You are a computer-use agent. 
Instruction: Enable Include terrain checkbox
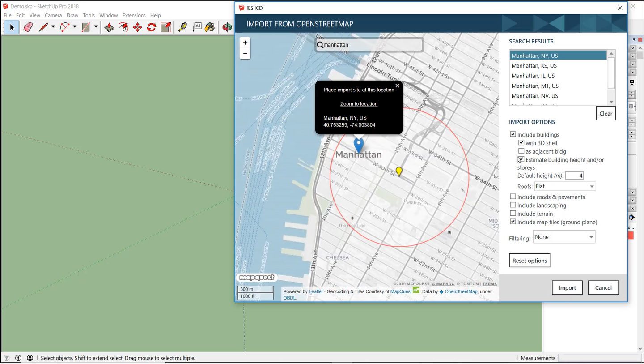point(513,214)
